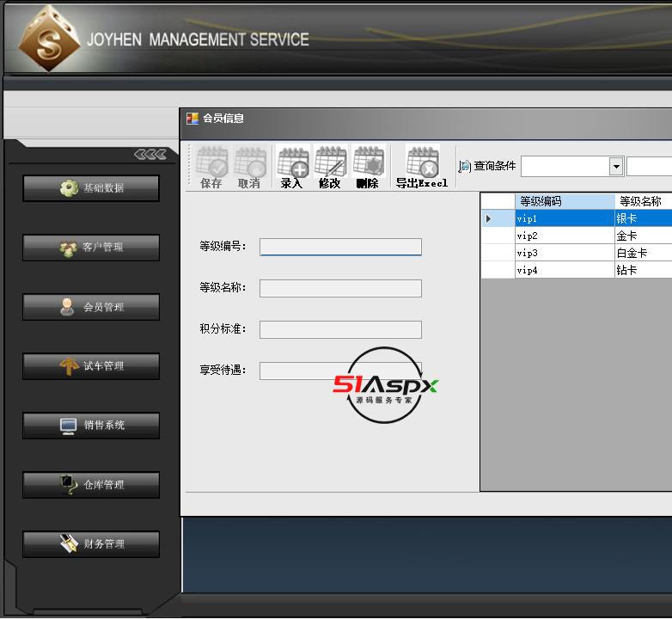The width and height of the screenshot is (672, 619).
Task: Select the vip2 cell
Action: (565, 236)
